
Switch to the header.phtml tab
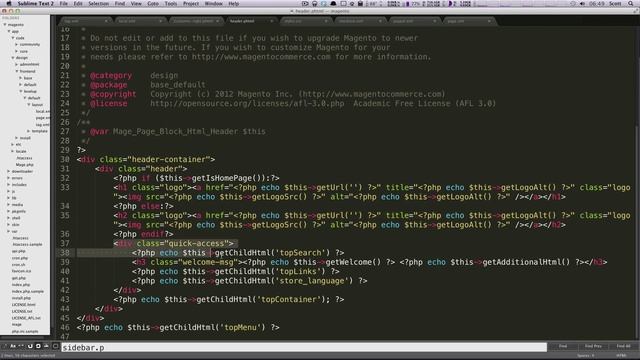249,21
